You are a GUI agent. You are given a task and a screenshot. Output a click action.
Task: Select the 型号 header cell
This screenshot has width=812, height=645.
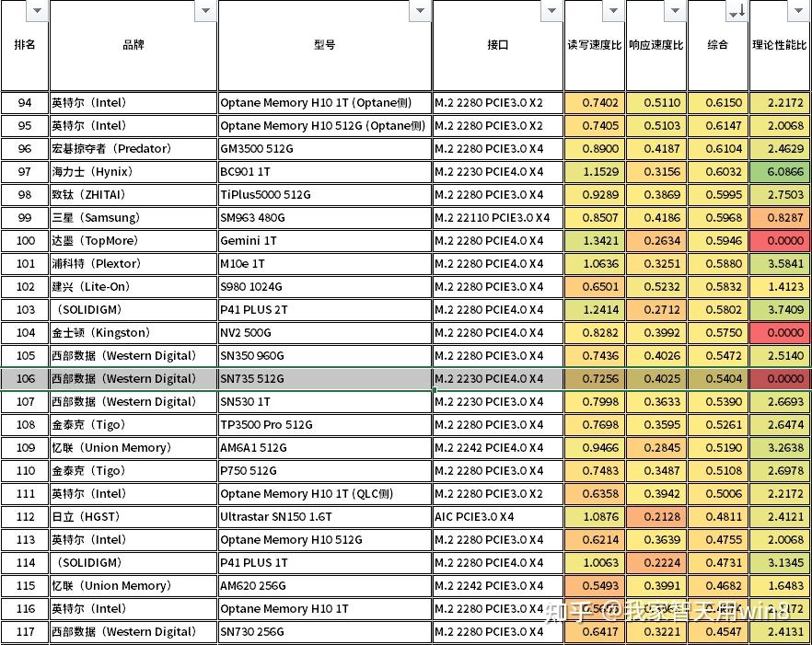coord(325,46)
